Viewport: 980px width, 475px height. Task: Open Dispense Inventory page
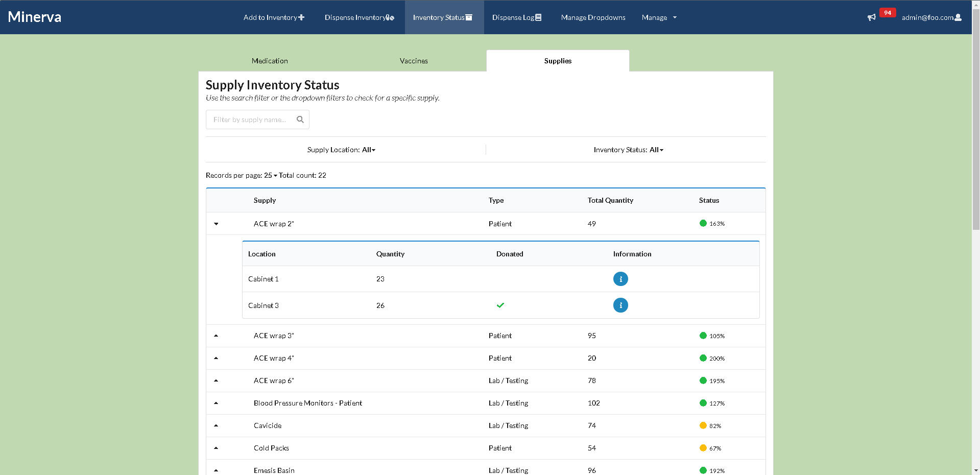coord(360,17)
